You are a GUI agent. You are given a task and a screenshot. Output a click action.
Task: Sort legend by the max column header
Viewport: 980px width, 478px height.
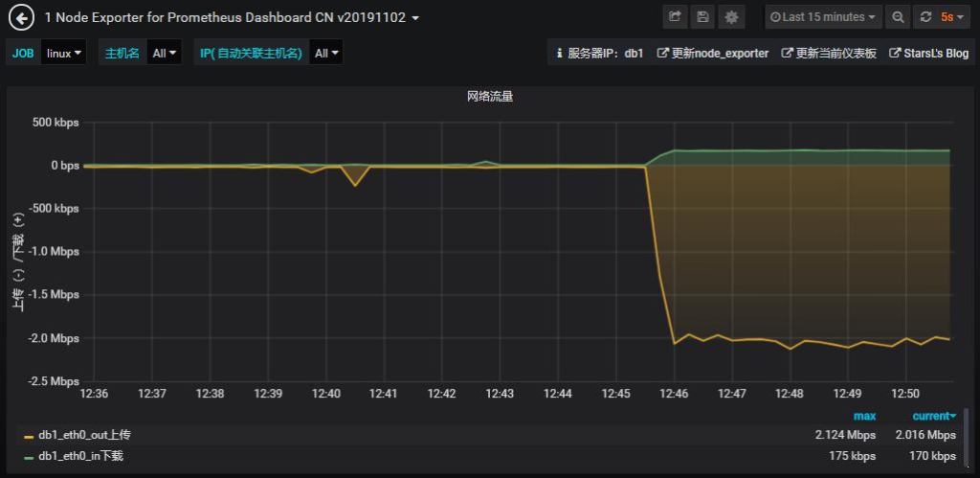tap(864, 416)
